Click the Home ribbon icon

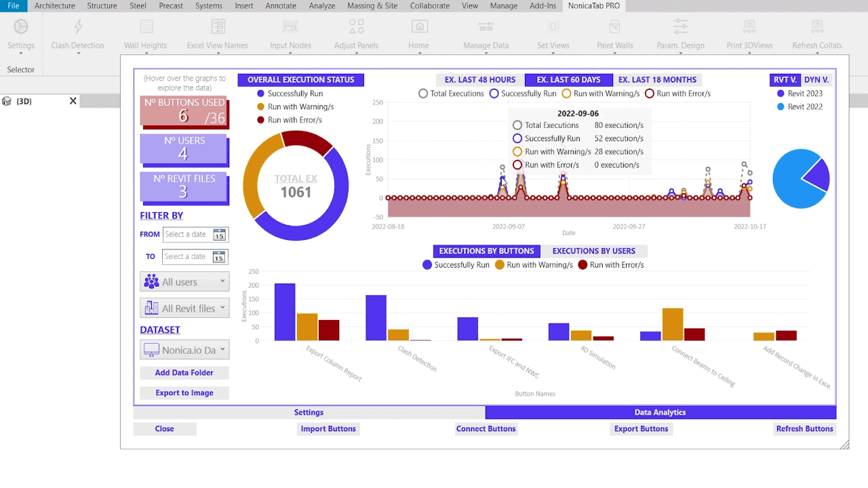[x=419, y=27]
